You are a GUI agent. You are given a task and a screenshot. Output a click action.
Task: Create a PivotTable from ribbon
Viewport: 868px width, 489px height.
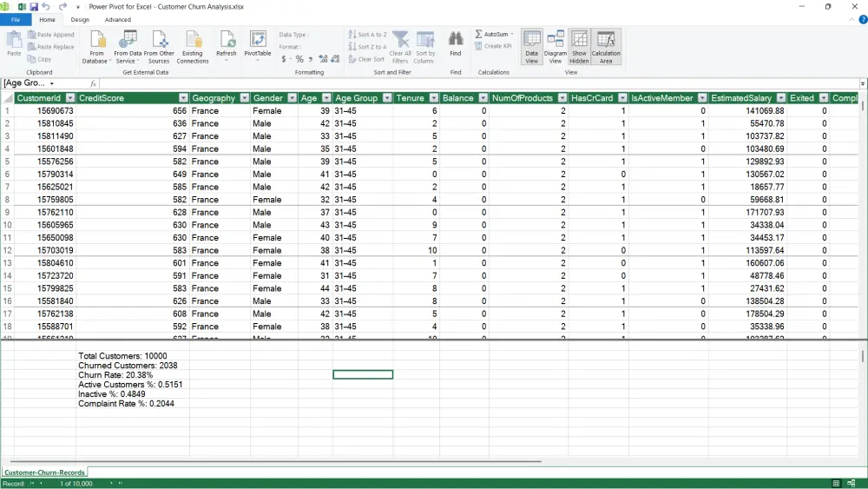click(258, 44)
